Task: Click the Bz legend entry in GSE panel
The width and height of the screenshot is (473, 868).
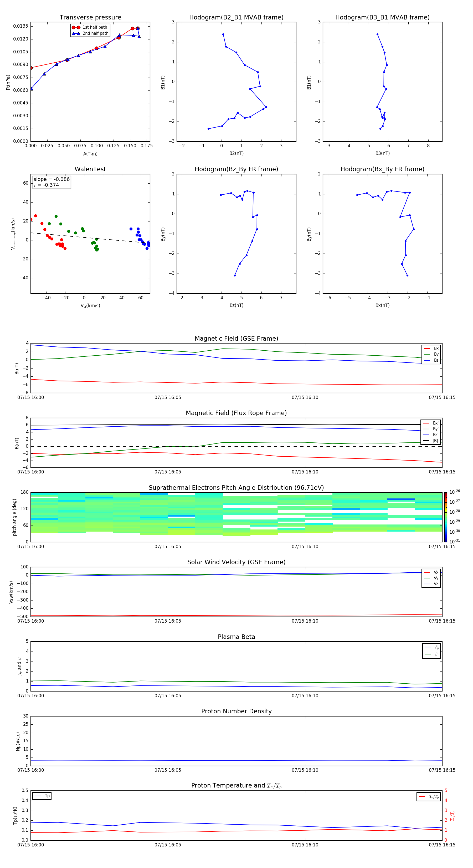Action: tap(431, 360)
